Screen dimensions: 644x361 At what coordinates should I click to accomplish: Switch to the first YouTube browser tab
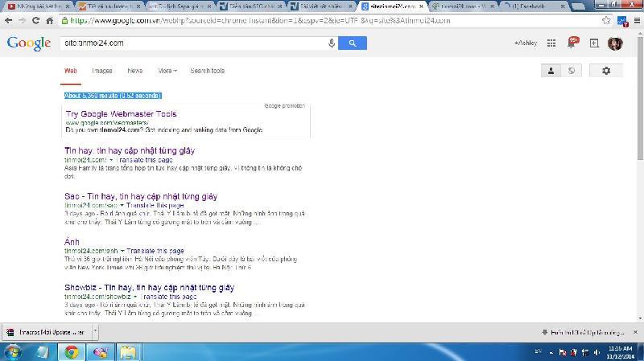pyautogui.click(x=39, y=6)
